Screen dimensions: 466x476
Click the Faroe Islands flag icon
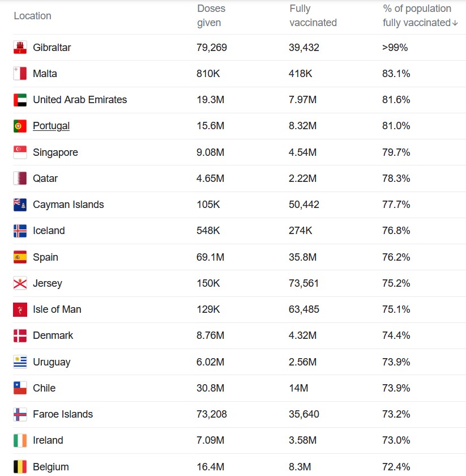[x=20, y=414]
